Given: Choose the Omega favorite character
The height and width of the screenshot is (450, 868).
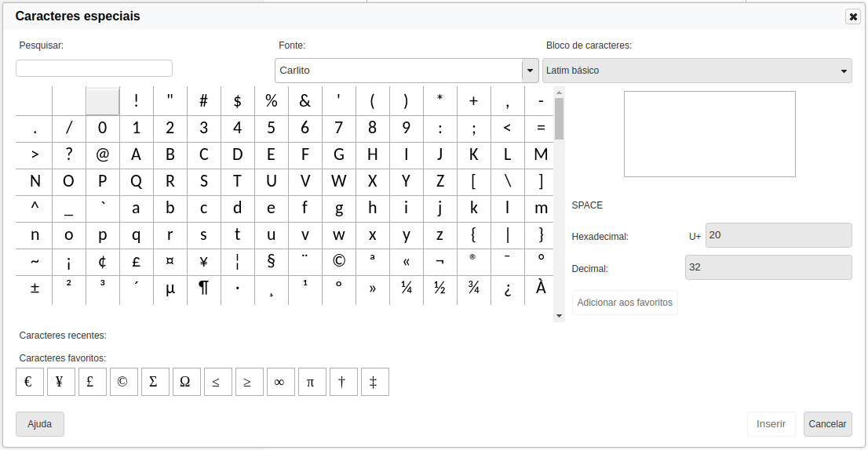Looking at the screenshot, I should tap(186, 382).
